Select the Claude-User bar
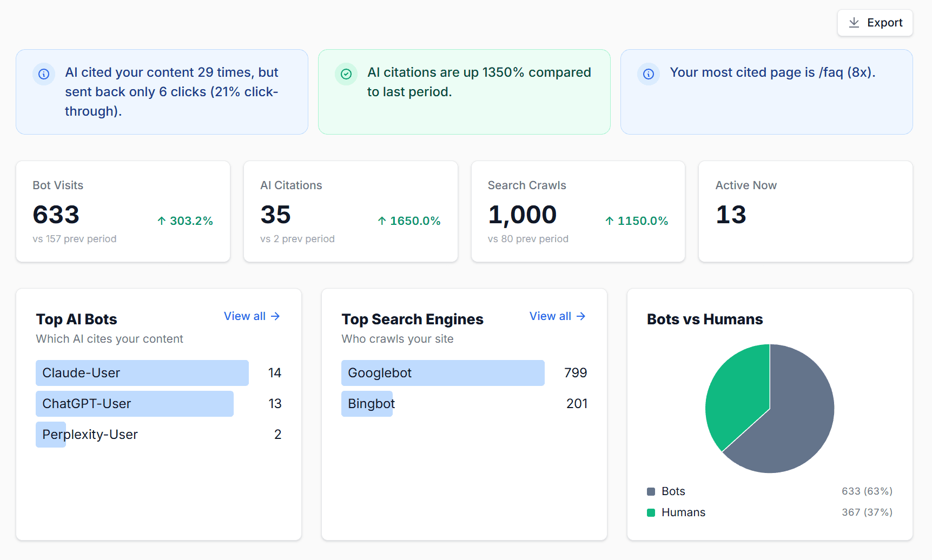932x560 pixels. pos(142,372)
